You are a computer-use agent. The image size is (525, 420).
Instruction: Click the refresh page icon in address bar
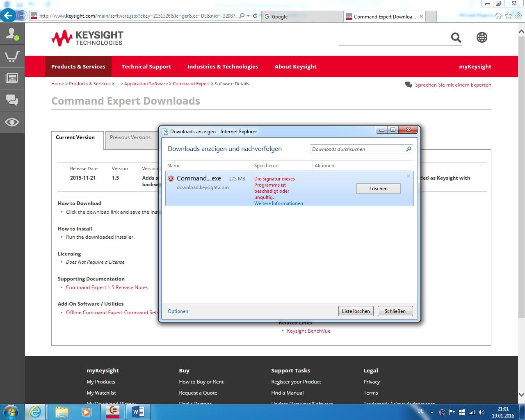[255, 16]
